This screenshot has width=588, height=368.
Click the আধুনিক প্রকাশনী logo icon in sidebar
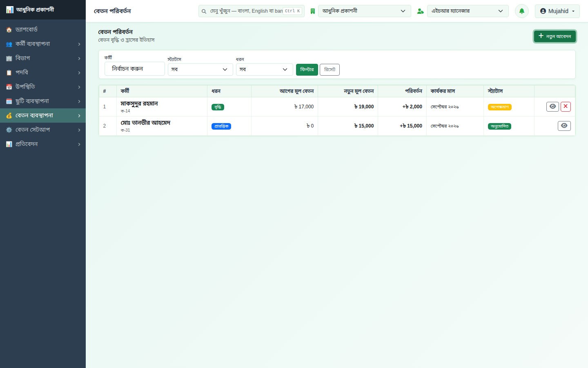(x=9, y=10)
